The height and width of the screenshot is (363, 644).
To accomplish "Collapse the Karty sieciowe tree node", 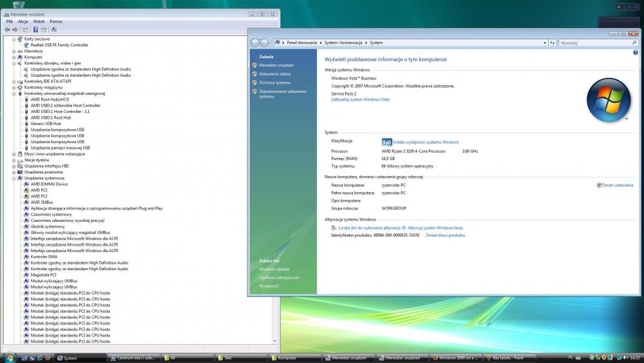I will 14,39.
